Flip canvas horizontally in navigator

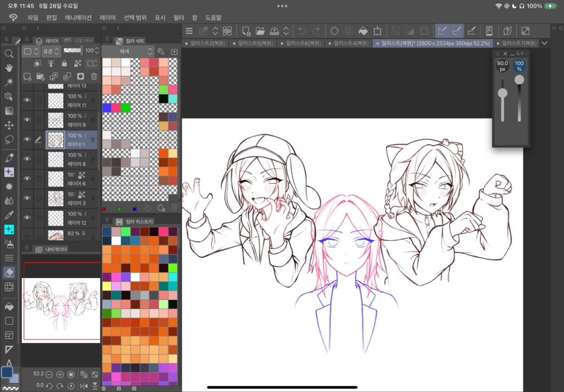click(84, 386)
